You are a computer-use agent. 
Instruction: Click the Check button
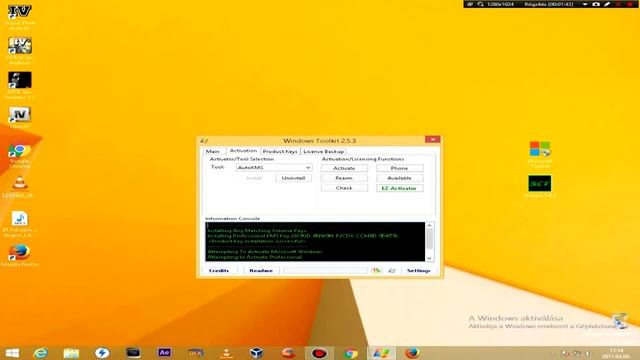coord(344,188)
